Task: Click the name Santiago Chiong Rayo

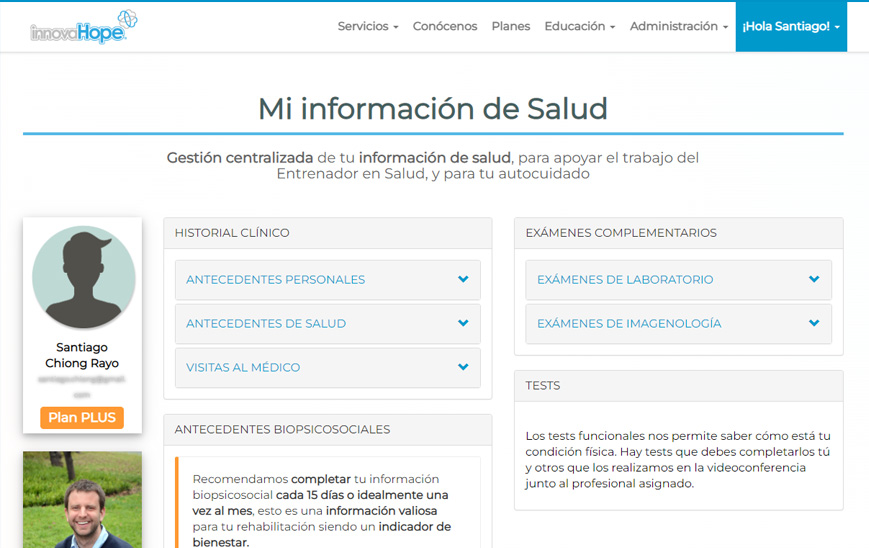Action: [x=83, y=355]
